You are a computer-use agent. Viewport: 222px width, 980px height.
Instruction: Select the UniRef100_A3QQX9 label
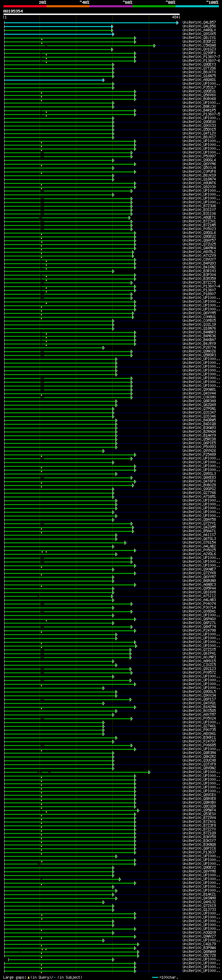(x=199, y=932)
